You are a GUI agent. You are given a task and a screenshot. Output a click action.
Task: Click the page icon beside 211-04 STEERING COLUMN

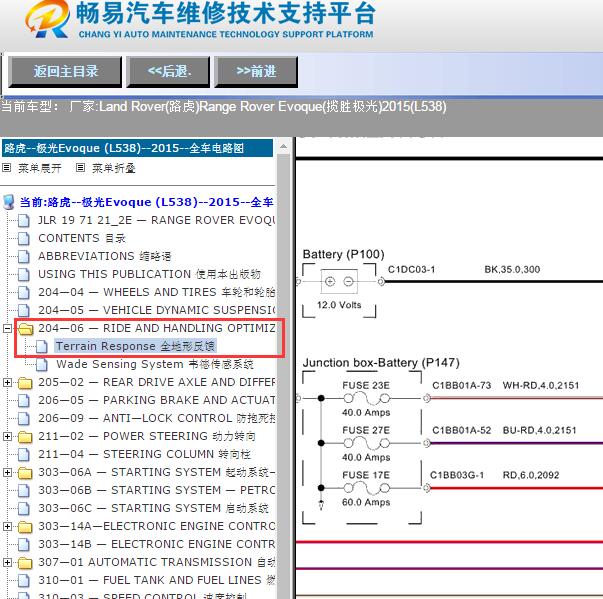pos(24,454)
